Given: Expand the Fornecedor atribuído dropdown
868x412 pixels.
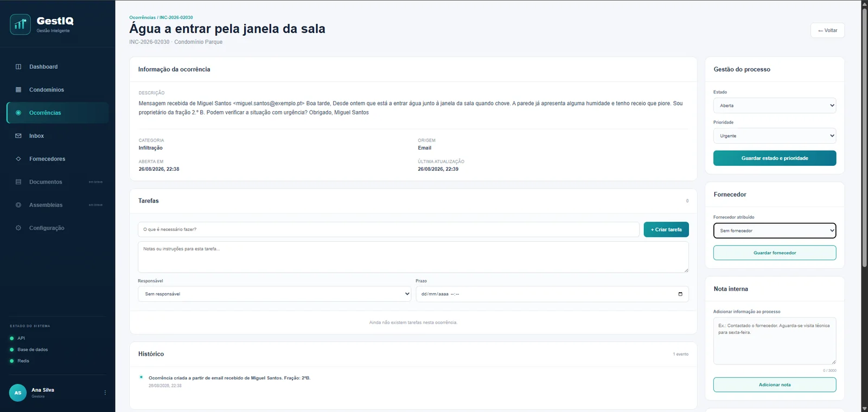Looking at the screenshot, I should (775, 231).
